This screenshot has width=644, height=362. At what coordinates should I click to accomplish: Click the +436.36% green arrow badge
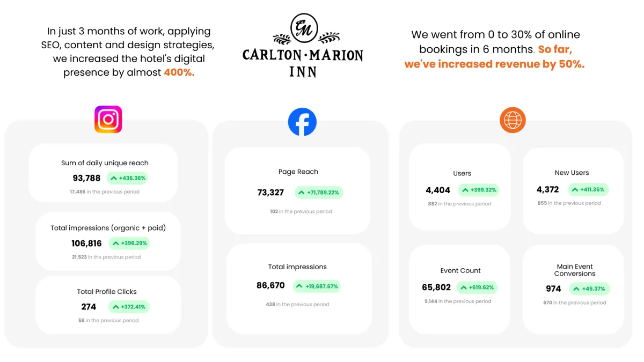tap(127, 178)
